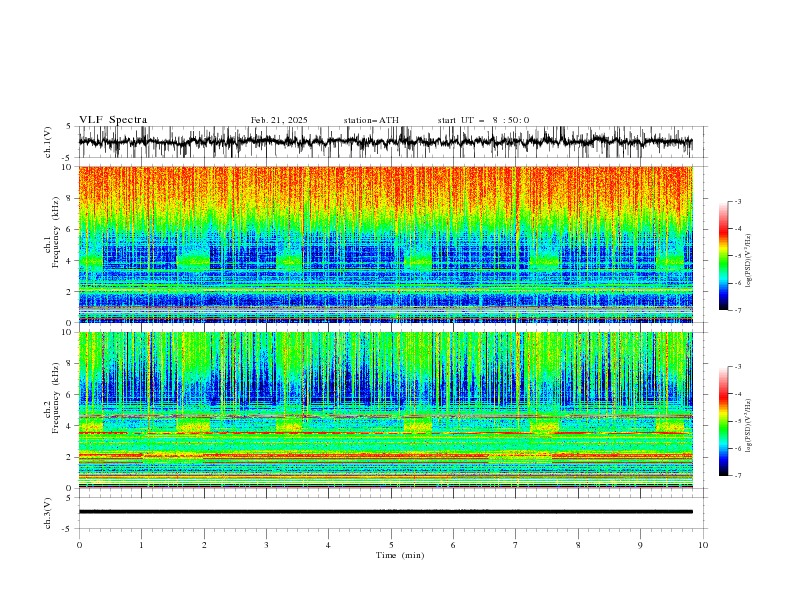Click the ch.1 voltage waveform trace panel
This screenshot has width=792, height=612.
(392, 142)
